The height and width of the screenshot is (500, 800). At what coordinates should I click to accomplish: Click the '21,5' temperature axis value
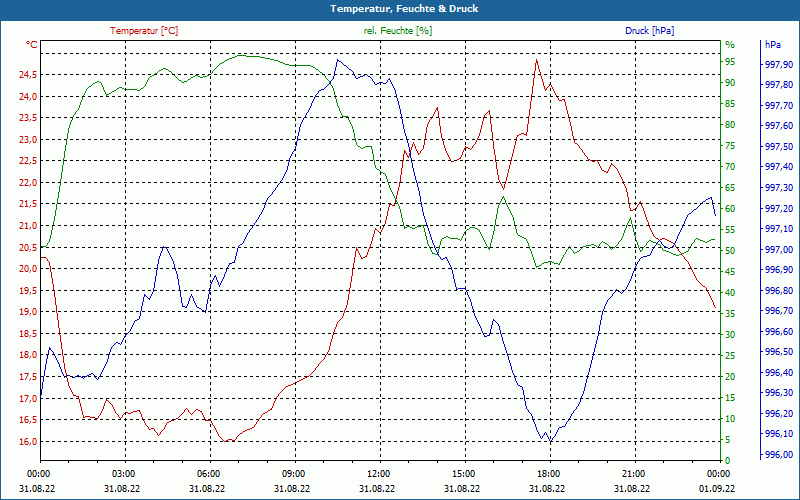[x=28, y=205]
